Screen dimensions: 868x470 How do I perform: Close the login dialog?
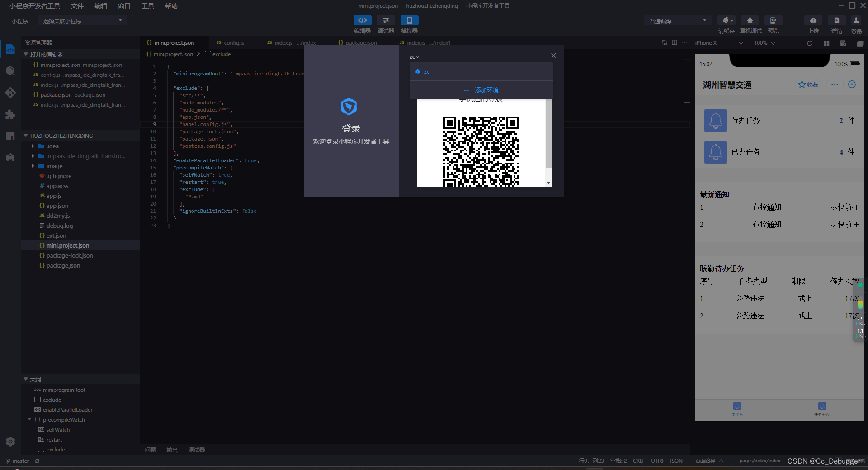click(553, 56)
